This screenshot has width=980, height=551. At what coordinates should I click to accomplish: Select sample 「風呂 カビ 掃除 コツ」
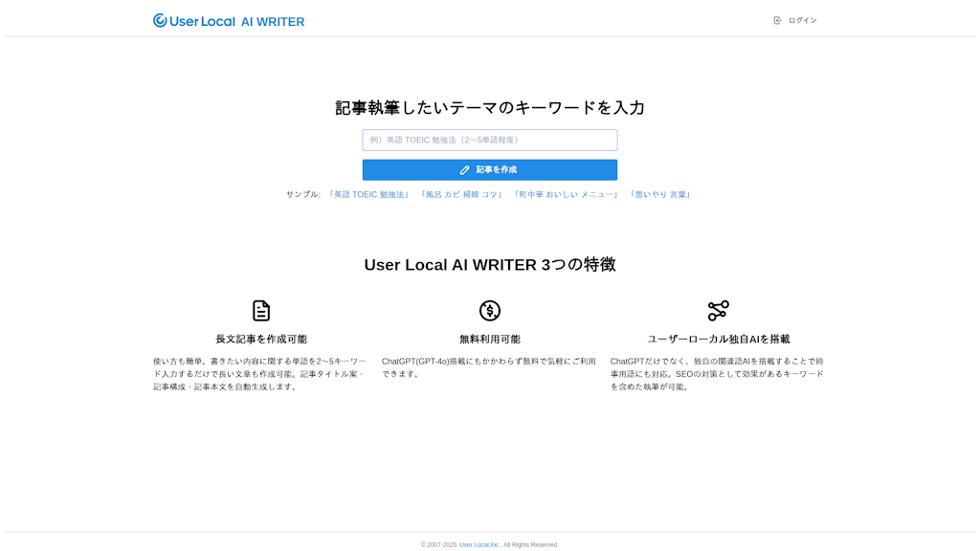[x=462, y=195]
